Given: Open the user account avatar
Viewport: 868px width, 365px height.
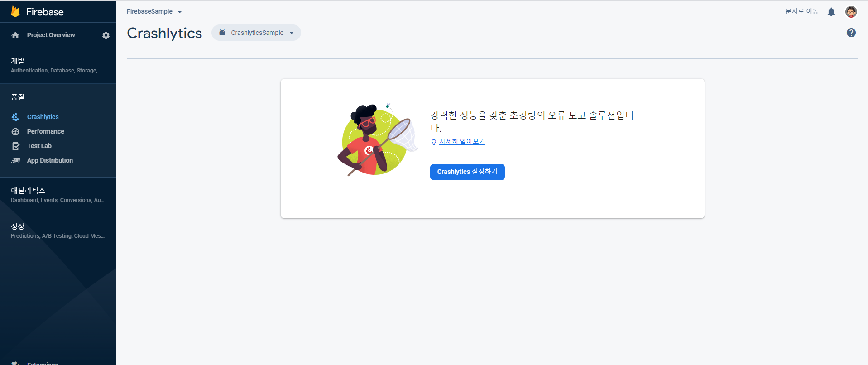Looking at the screenshot, I should [851, 12].
